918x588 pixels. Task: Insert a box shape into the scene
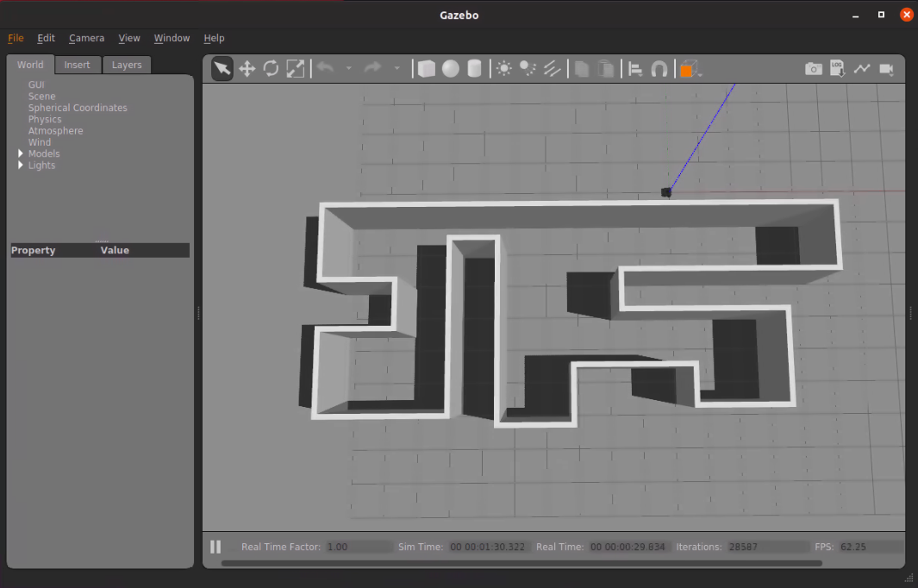(426, 68)
